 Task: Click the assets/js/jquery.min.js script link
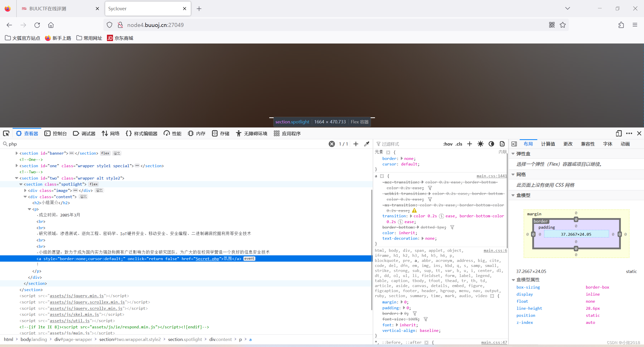click(77, 296)
